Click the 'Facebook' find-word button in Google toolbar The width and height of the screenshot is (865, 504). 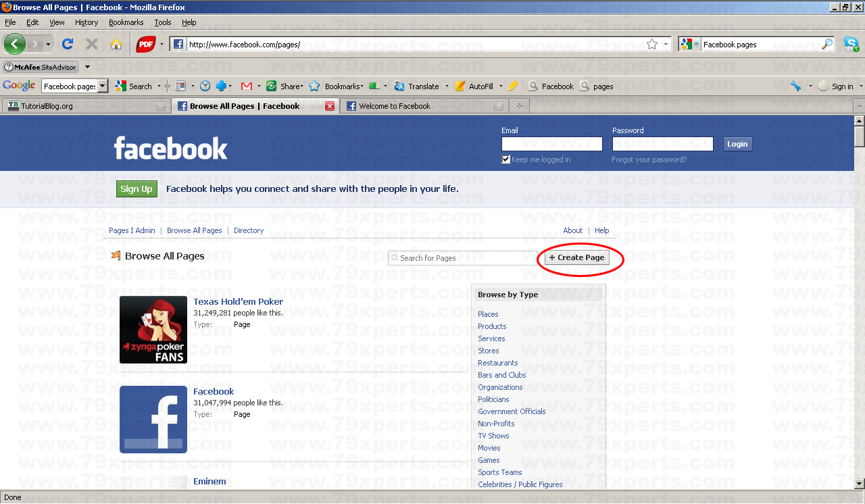tap(551, 86)
